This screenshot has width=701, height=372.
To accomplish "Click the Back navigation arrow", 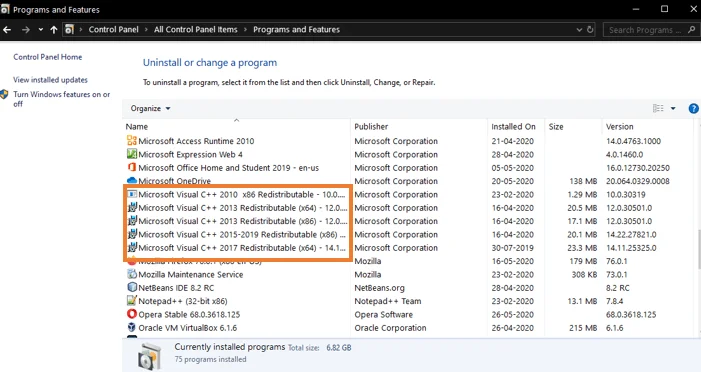I will (x=7, y=30).
